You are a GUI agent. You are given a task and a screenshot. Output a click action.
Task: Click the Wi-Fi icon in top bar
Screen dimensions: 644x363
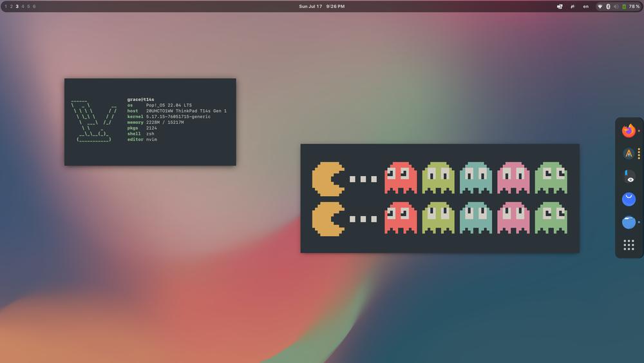click(600, 6)
